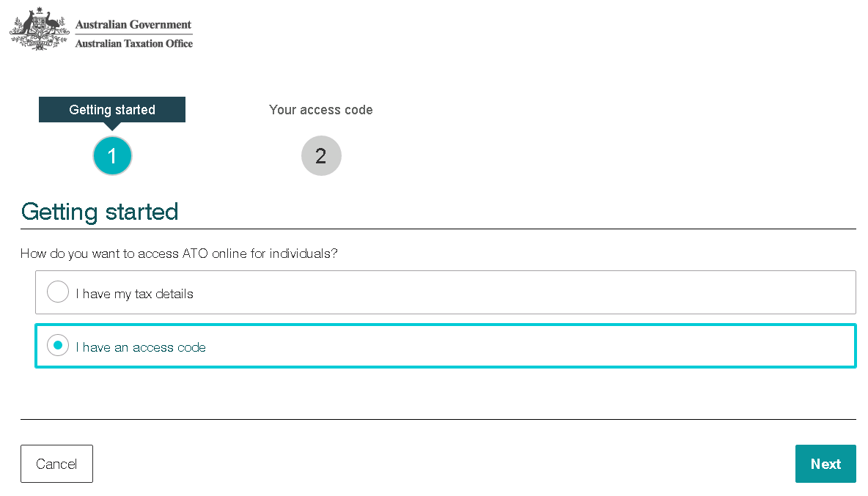The width and height of the screenshot is (868, 496).
Task: Click the step 2 circle indicator
Action: [321, 155]
